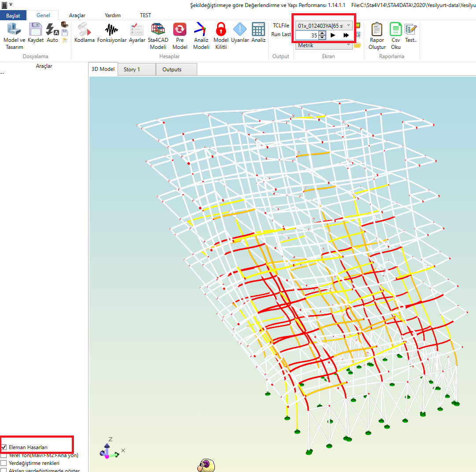This screenshot has height=472, width=476.
Task: Check the Yerel Yön checkbox
Action: [4, 455]
